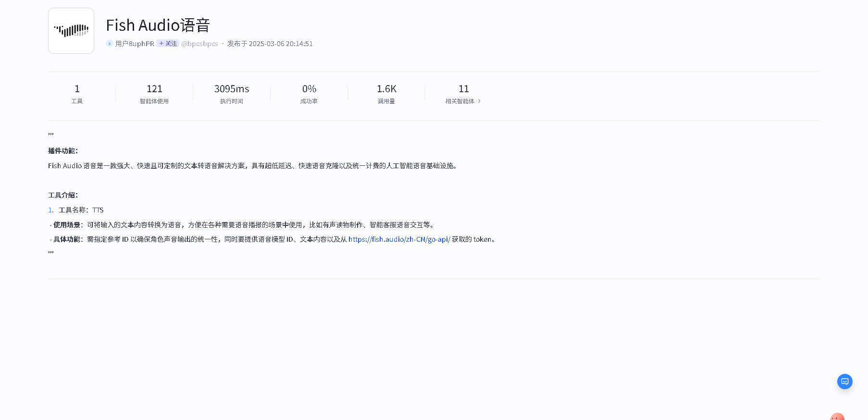This screenshot has width=868, height=420.
Task: Open the blue chat feedback bubble
Action: click(844, 382)
